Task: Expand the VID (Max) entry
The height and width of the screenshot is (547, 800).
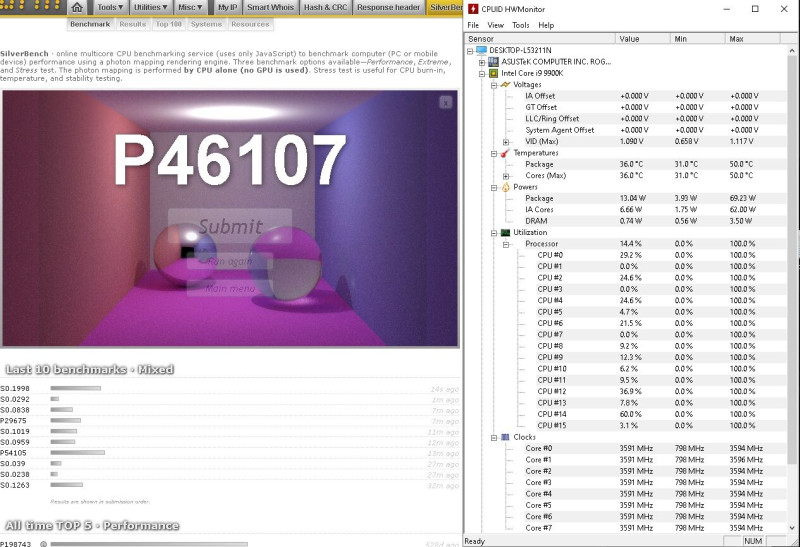Action: (x=506, y=141)
